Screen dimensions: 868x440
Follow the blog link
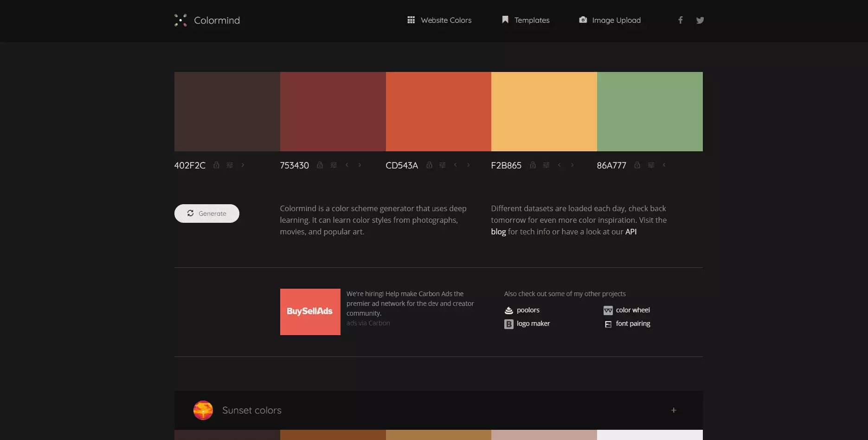click(x=498, y=232)
